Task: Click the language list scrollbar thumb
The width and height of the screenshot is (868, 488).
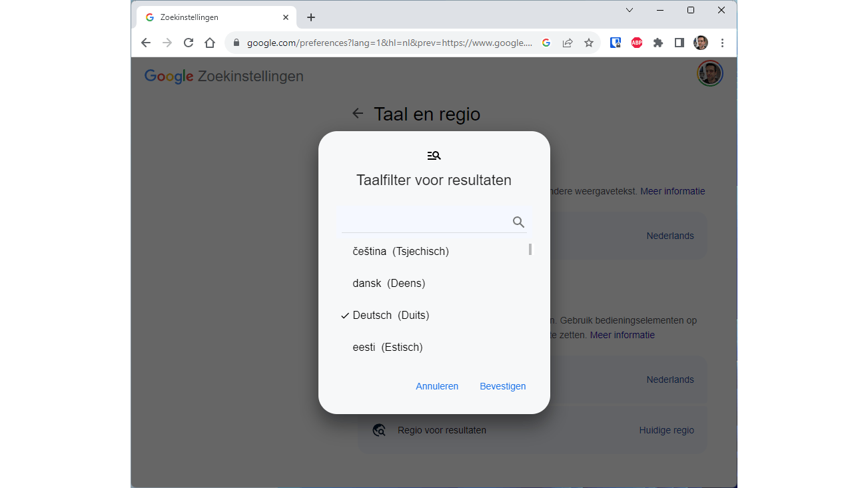Action: click(x=530, y=250)
